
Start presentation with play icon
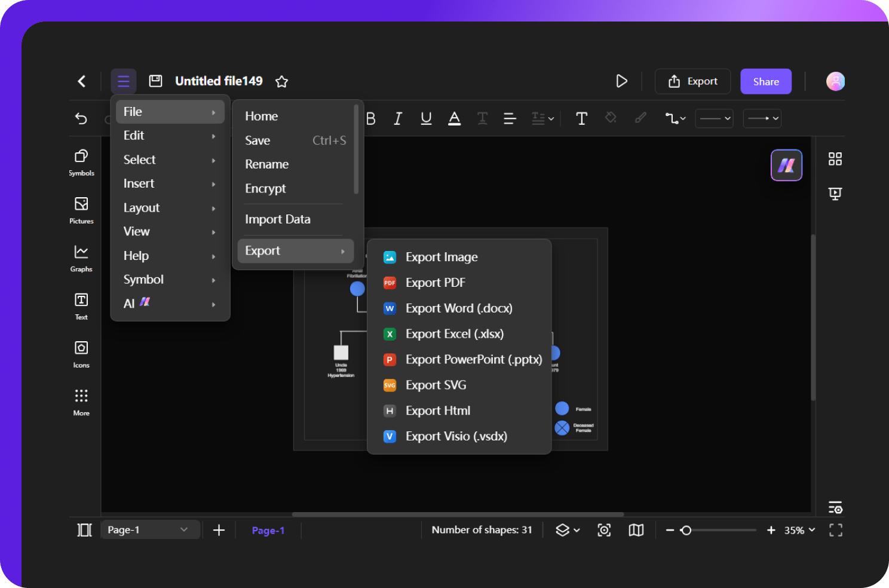(x=622, y=81)
